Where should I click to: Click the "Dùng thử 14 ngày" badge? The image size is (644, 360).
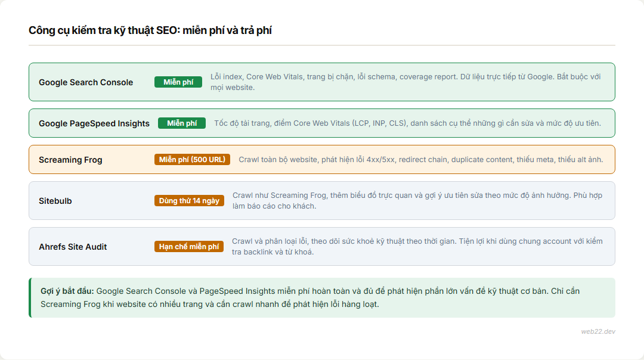pyautogui.click(x=190, y=201)
